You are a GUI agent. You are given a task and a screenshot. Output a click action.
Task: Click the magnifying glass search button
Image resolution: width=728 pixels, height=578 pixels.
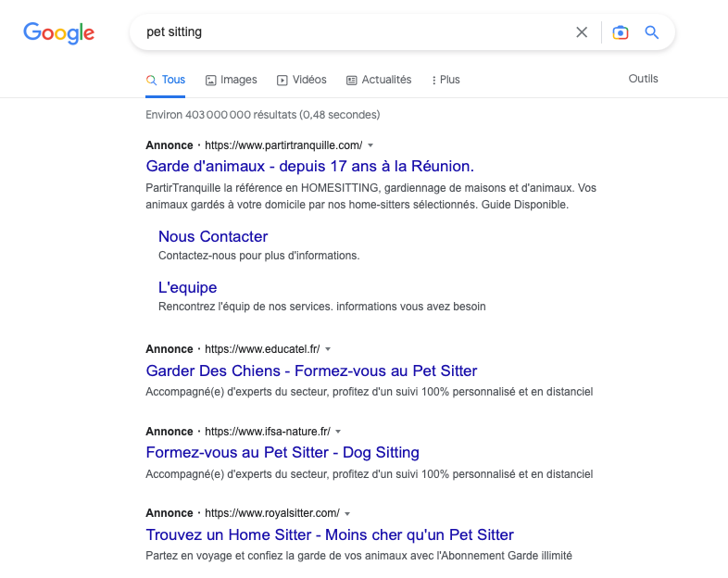[x=652, y=32]
